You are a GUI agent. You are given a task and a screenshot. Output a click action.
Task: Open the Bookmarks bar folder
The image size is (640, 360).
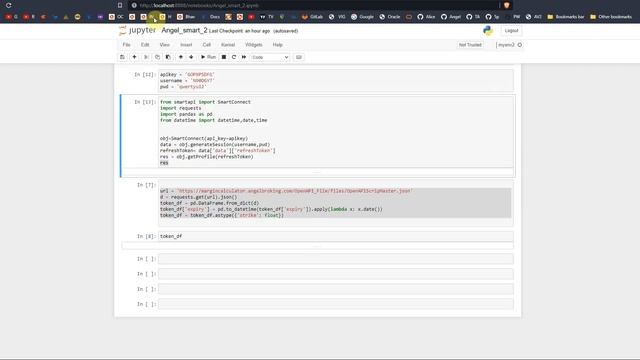[566, 17]
